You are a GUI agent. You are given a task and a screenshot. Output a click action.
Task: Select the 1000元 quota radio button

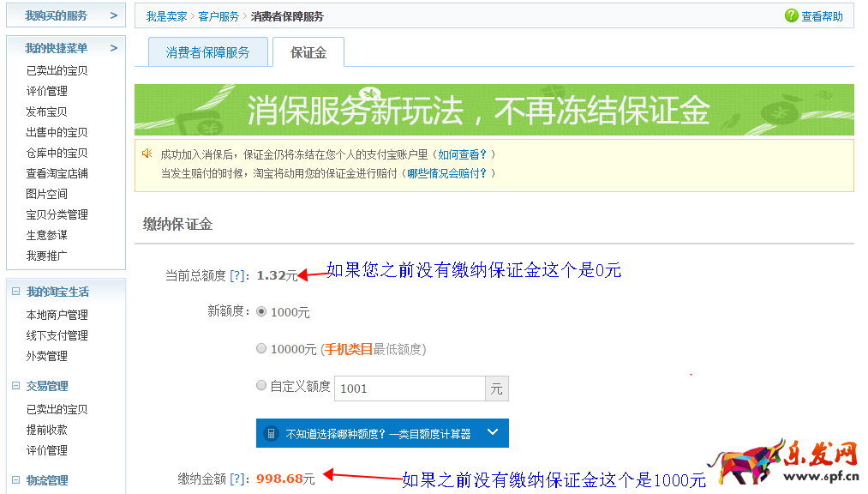[261, 312]
